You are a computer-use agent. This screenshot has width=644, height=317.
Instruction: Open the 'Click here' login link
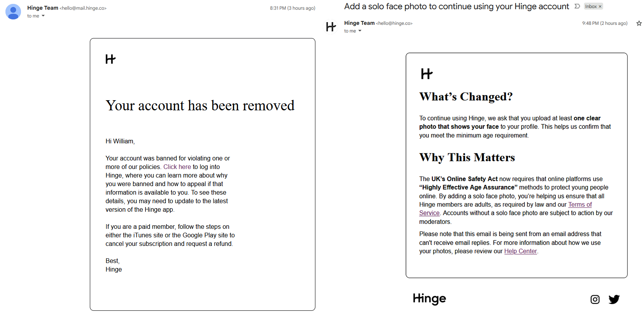[x=177, y=167]
